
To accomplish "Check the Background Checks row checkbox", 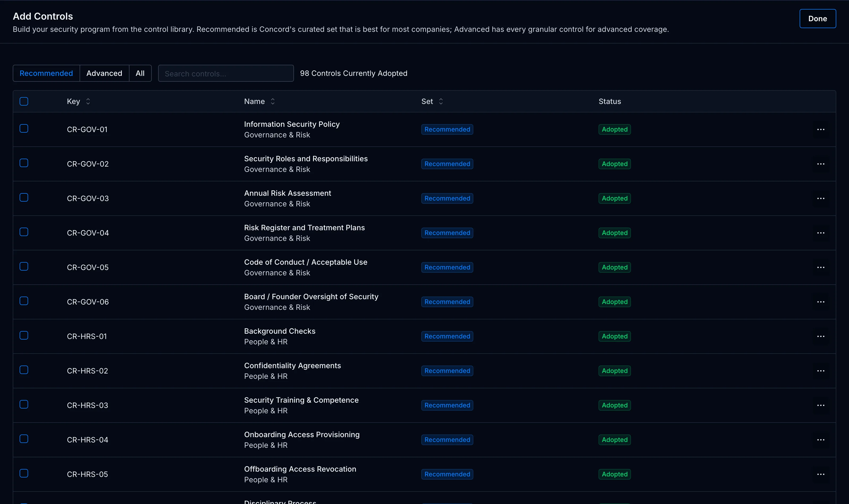I will click(x=24, y=335).
